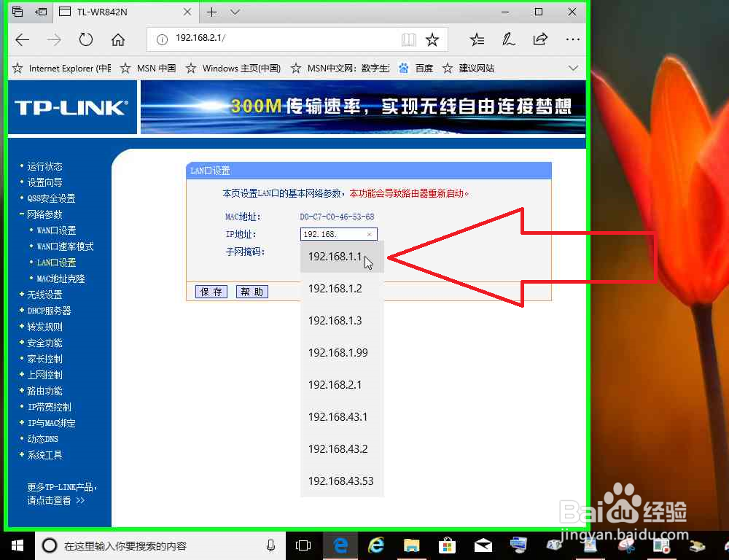Open the Windows Start menu
This screenshot has height=560, width=729.
(x=17, y=545)
